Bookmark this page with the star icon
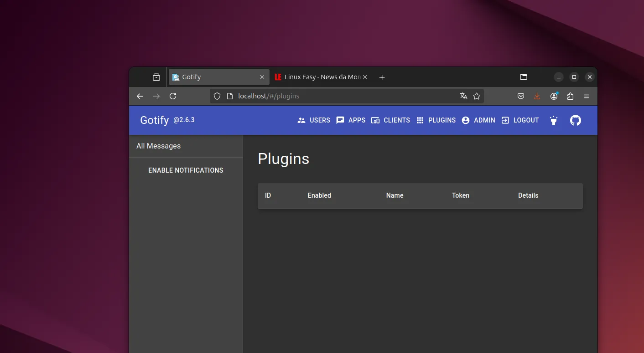The height and width of the screenshot is (353, 644). tap(477, 96)
